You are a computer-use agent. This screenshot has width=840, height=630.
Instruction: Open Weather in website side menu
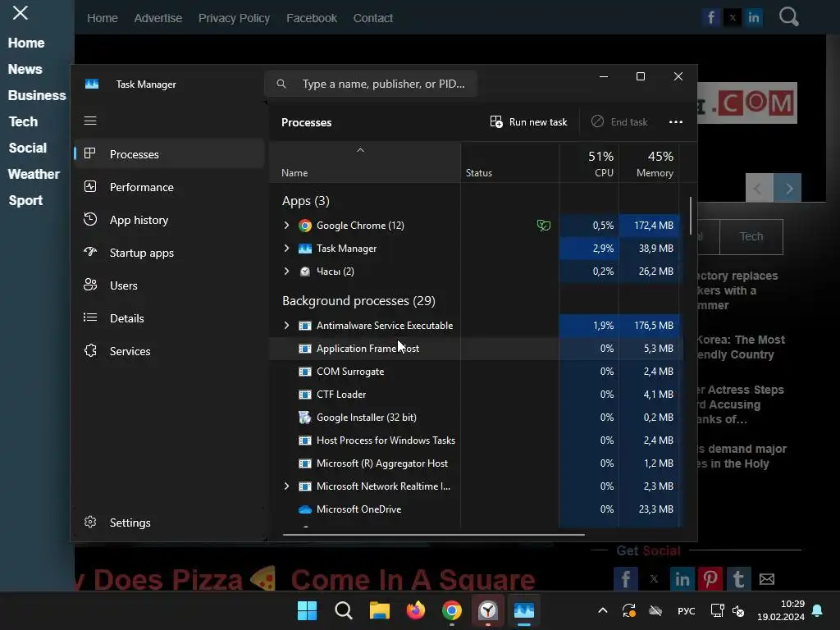coord(34,174)
